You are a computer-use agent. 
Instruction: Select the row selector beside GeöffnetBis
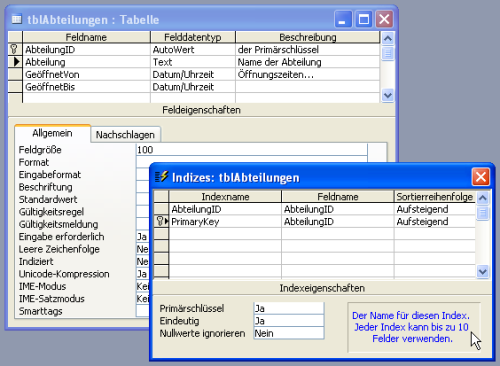tap(15, 87)
